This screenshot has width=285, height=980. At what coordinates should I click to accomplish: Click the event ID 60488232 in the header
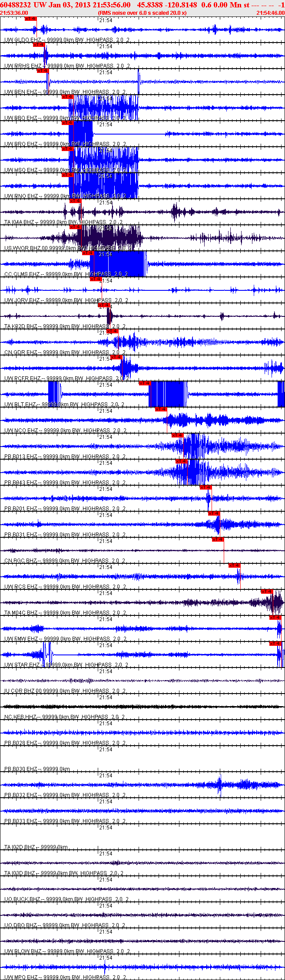(16, 5)
